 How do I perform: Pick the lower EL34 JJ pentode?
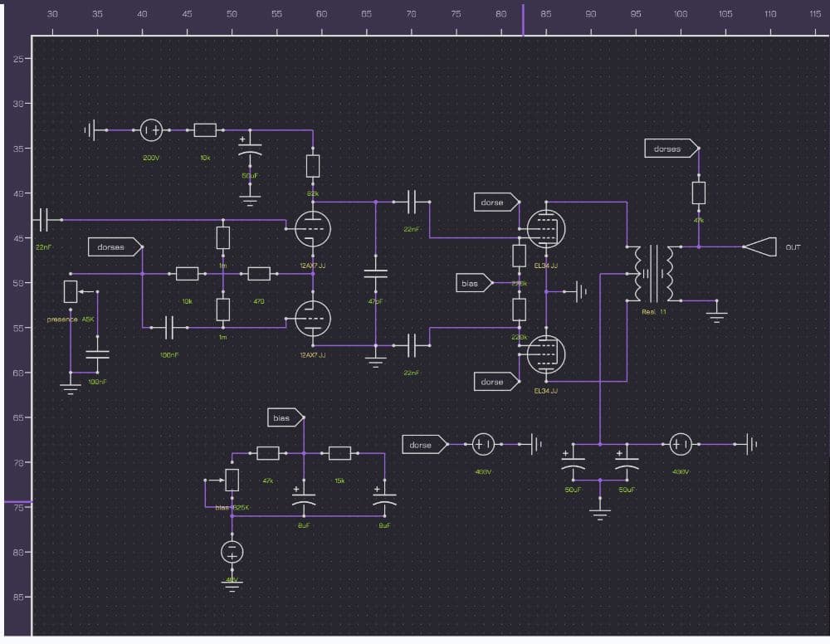click(x=546, y=354)
